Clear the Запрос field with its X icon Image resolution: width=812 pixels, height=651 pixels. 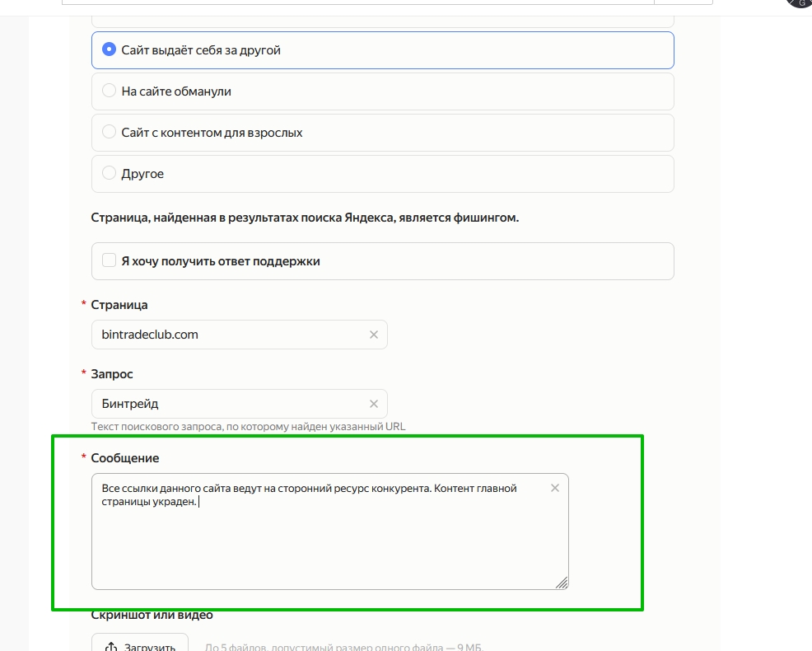373,404
